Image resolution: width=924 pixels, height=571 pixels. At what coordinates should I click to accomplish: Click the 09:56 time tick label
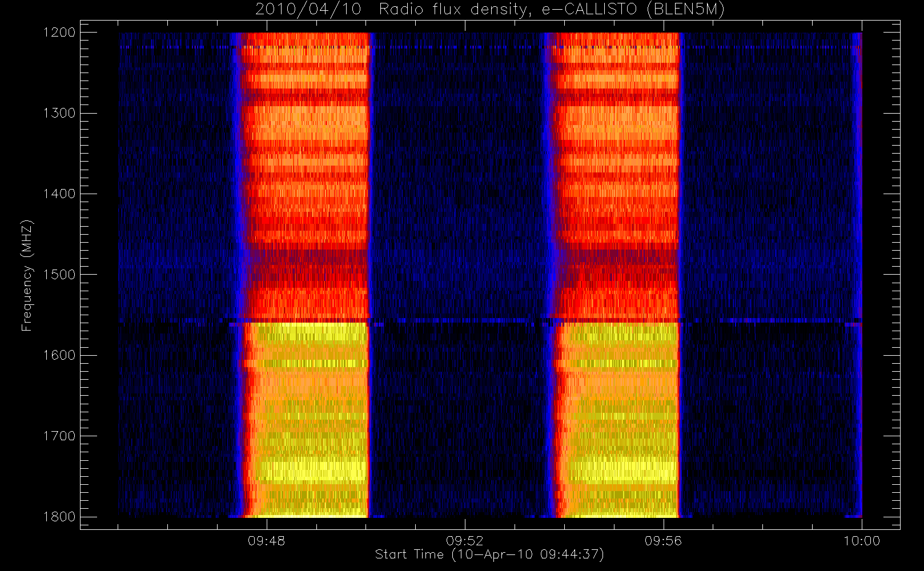663,541
